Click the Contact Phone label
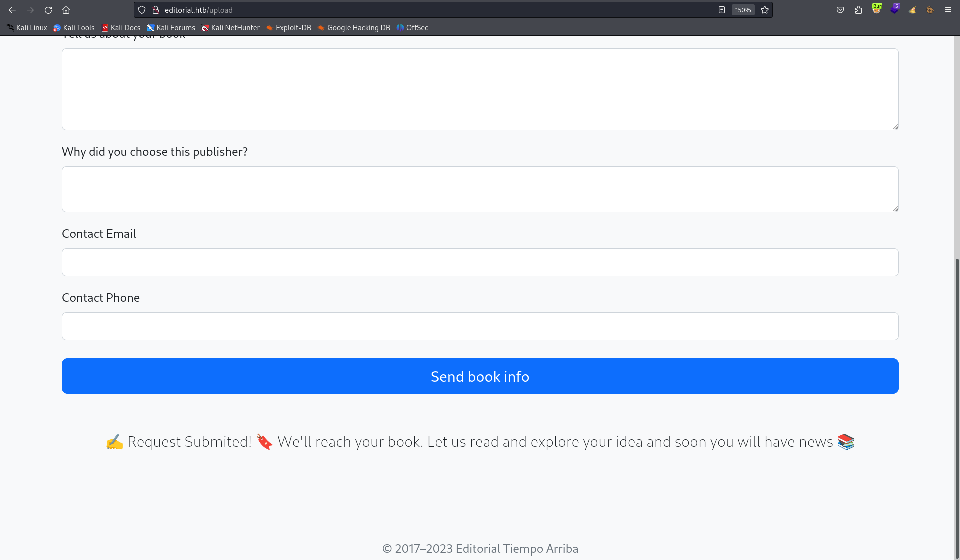The height and width of the screenshot is (560, 960). click(x=101, y=298)
